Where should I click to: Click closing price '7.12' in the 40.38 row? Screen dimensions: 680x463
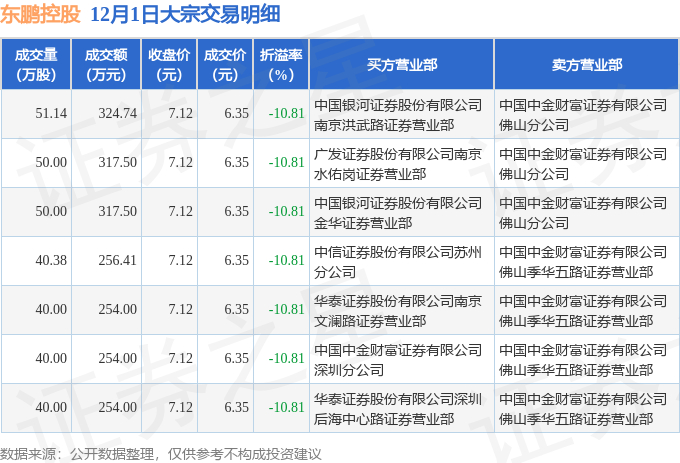[180, 261]
